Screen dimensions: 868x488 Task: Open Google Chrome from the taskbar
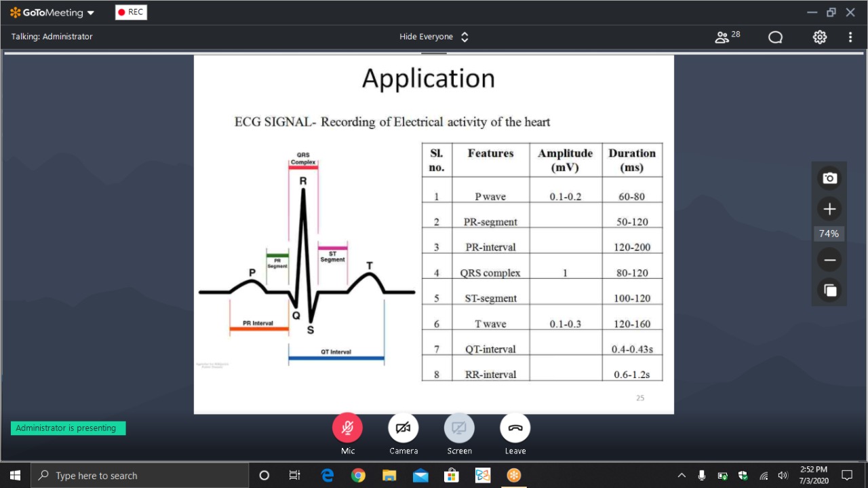coord(358,476)
